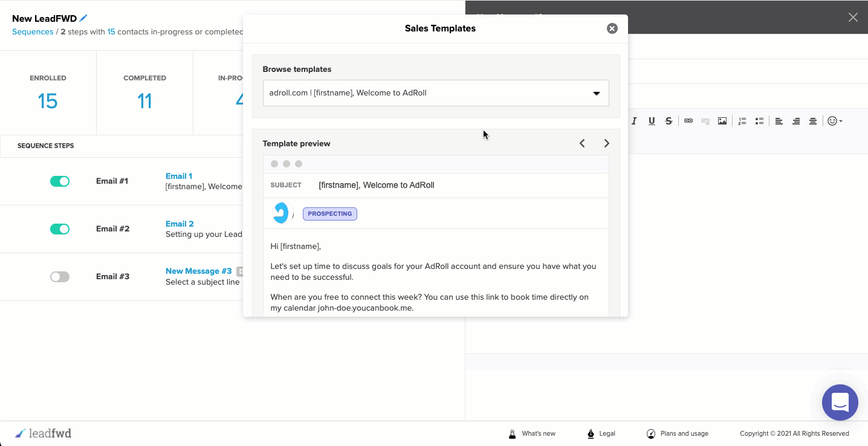
Task: Center align text in the editor
Action: [813, 121]
